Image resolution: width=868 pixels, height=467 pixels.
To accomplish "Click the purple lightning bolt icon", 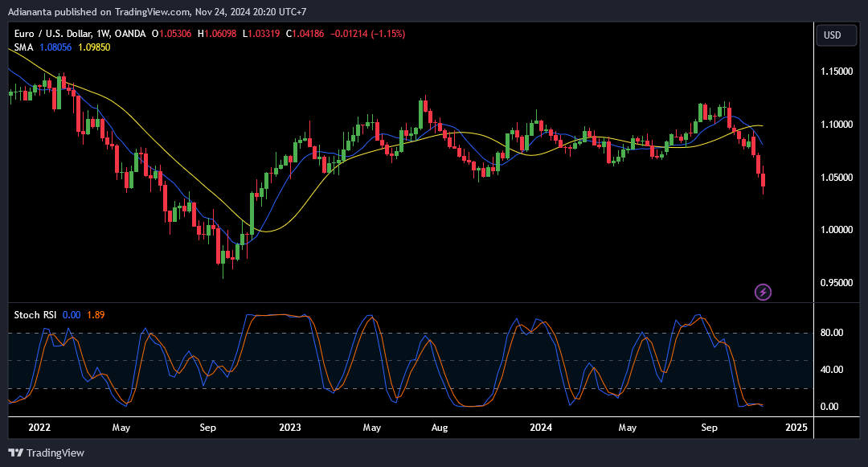I will pos(763,292).
